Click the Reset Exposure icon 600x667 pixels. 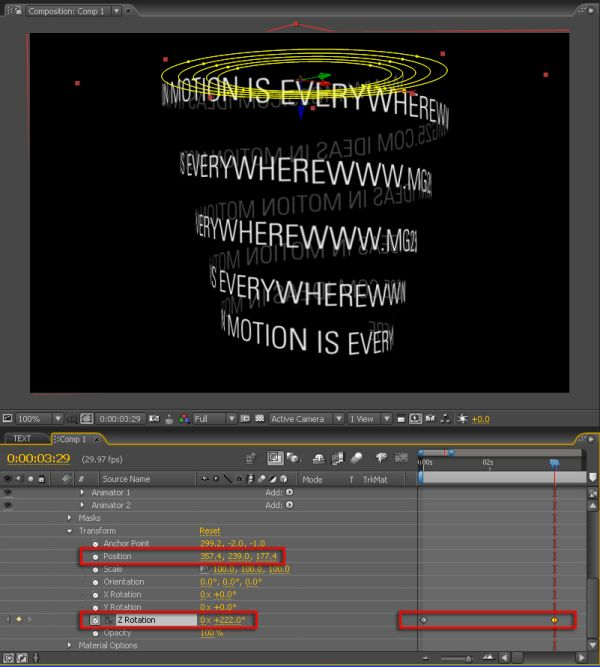(463, 419)
